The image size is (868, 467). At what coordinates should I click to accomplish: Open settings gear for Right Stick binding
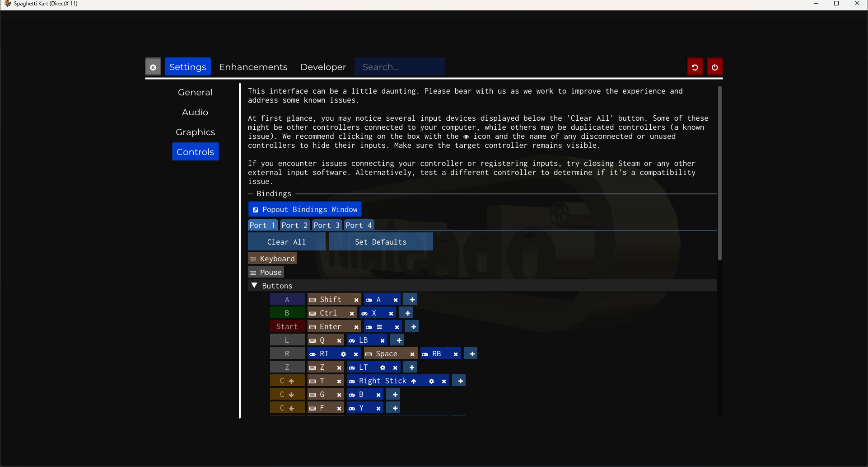(431, 381)
